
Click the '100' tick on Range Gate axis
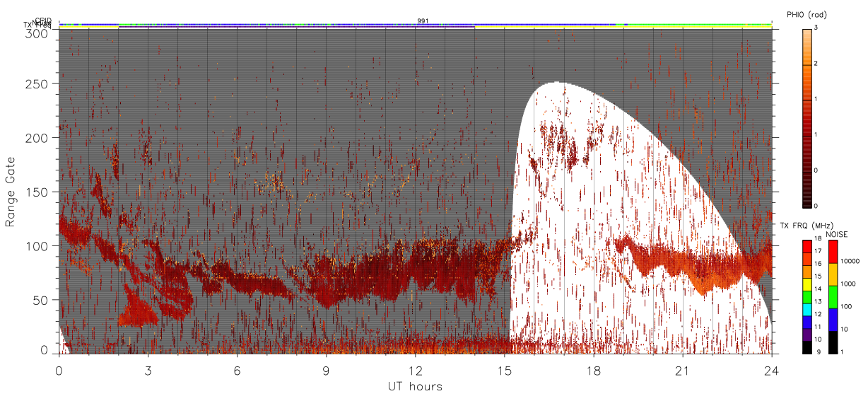coord(38,246)
